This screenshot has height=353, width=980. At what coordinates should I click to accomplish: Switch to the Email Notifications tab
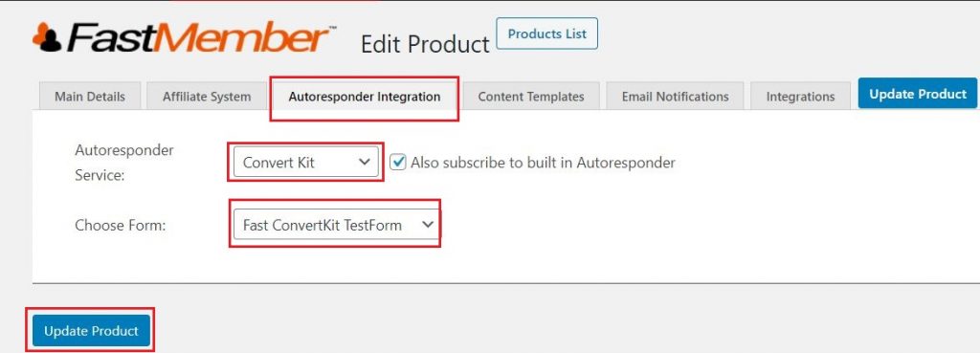pyautogui.click(x=675, y=97)
